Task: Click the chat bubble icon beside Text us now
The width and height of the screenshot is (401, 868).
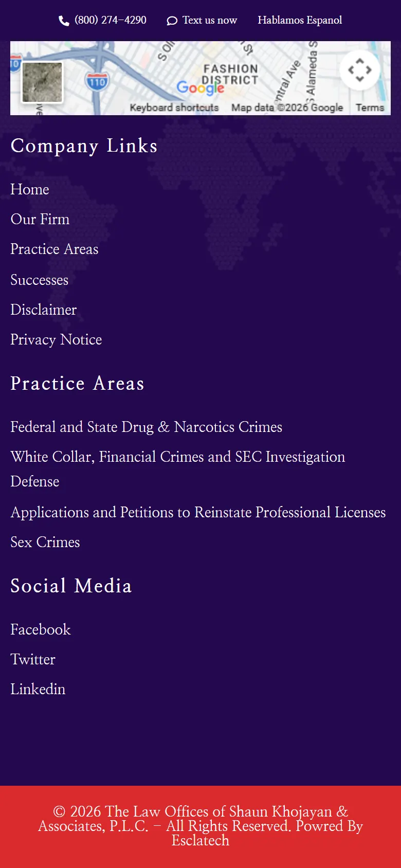Action: 172,21
